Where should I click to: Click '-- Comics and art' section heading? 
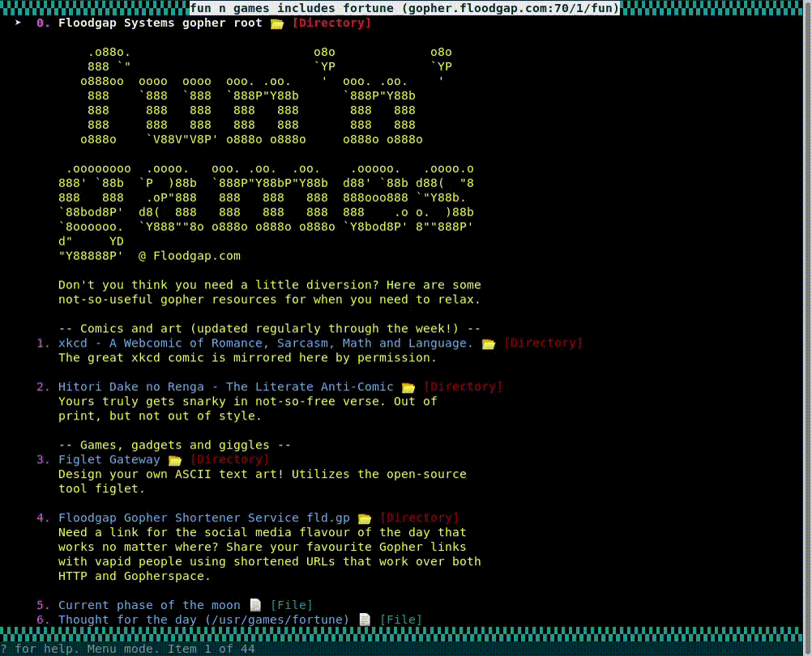pos(269,329)
